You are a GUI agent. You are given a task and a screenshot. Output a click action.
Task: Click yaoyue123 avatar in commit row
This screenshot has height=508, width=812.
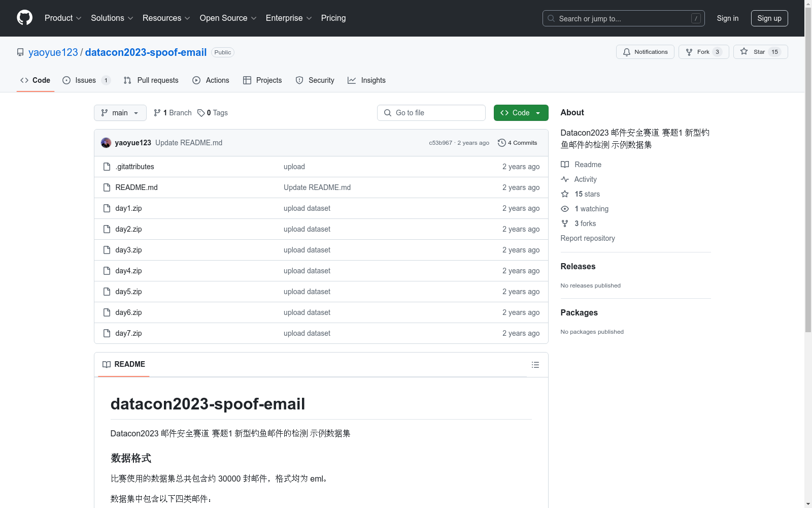pos(106,143)
